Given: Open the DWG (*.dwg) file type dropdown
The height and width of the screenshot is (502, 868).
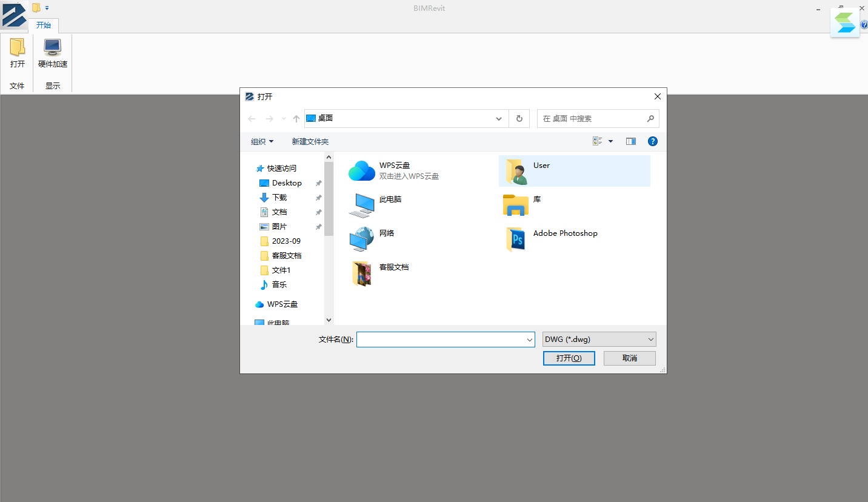Looking at the screenshot, I should (599, 340).
